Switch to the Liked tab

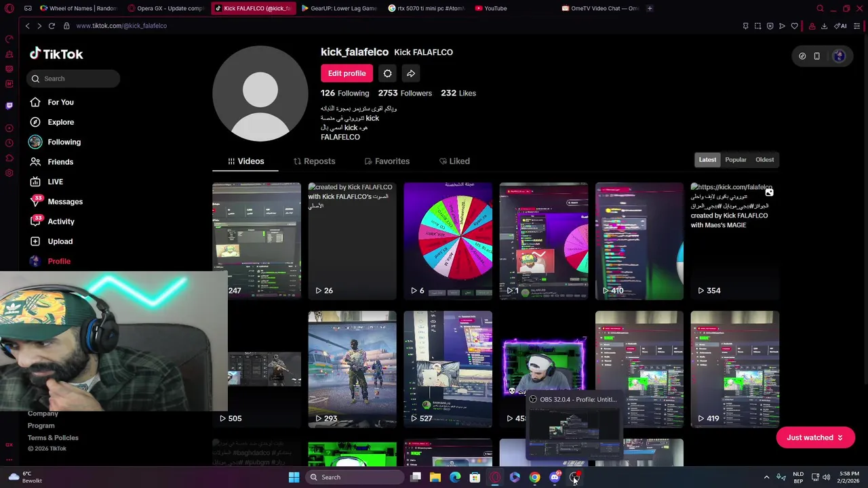[454, 161]
